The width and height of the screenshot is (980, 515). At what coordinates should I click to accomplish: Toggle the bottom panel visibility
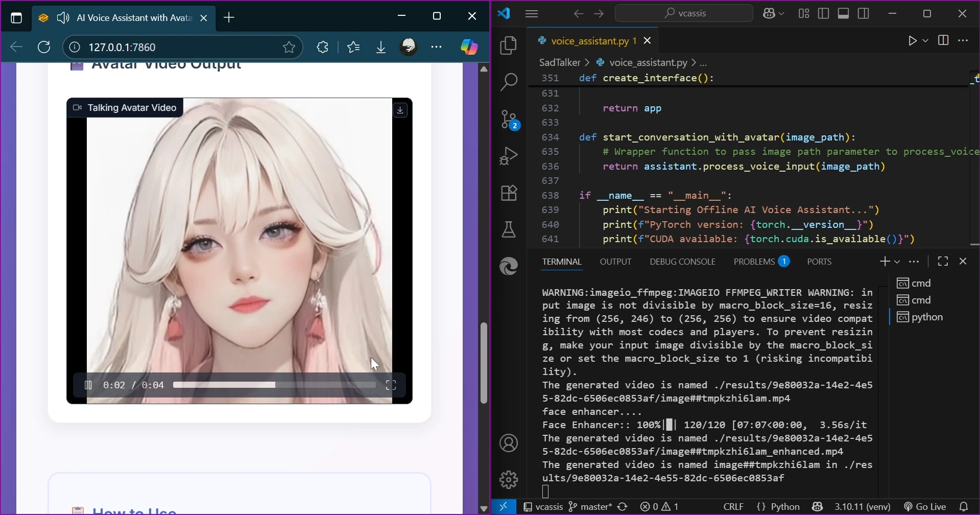tap(844, 14)
